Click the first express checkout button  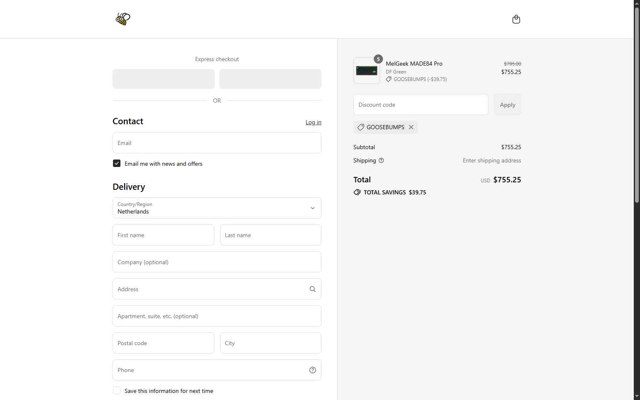(x=164, y=79)
